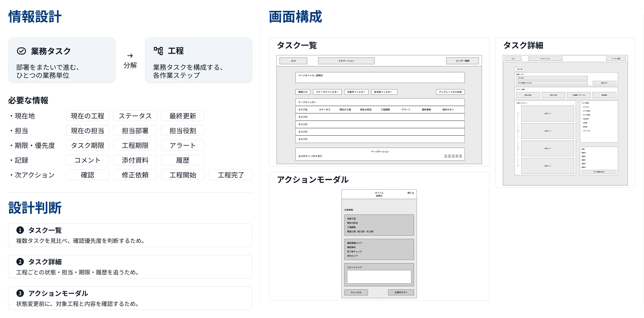Click the 最終更新 column header in the table
Screen dimensions: 644x318
[426, 110]
